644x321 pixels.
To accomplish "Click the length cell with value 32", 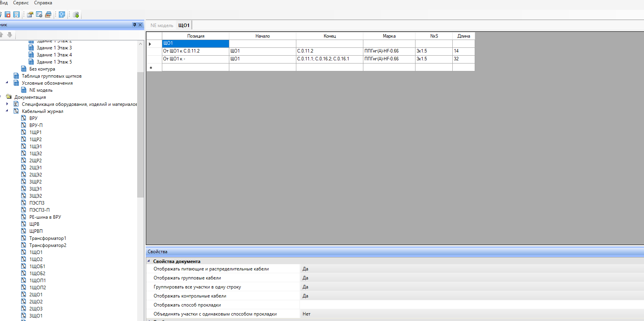I will [464, 59].
